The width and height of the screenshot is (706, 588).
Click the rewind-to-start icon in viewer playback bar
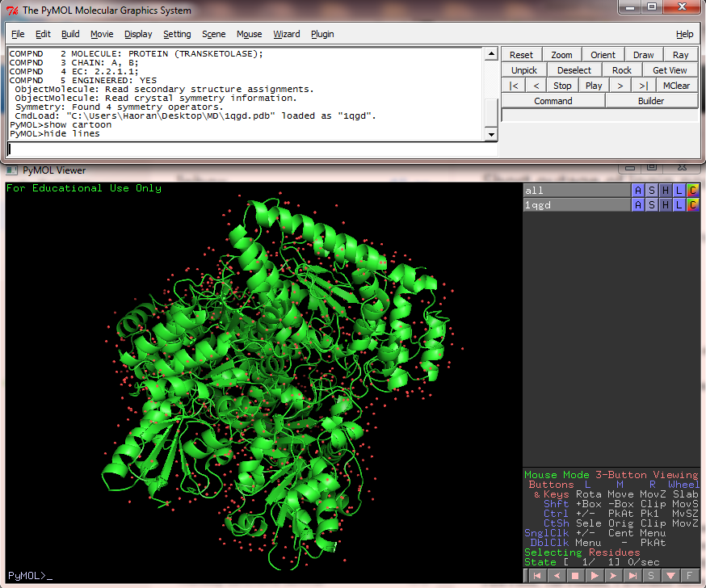pyautogui.click(x=536, y=575)
